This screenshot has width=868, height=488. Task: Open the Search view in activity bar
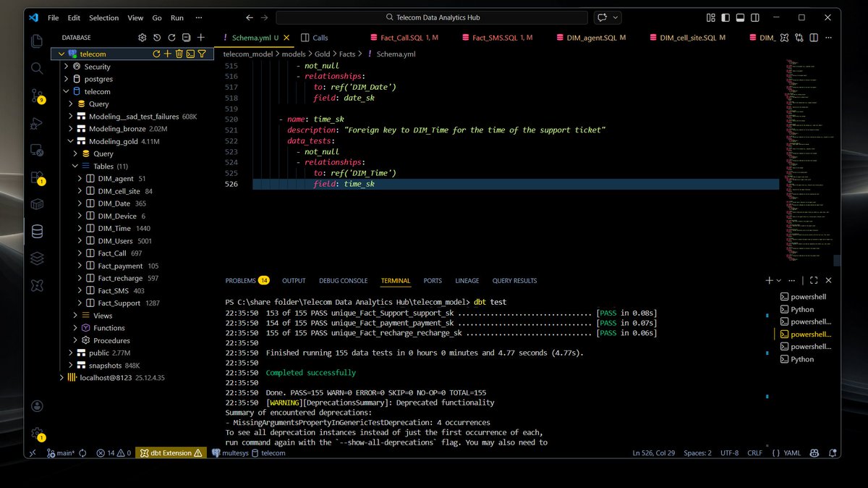(37, 68)
